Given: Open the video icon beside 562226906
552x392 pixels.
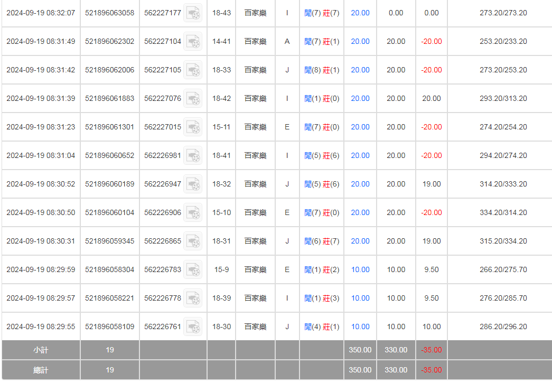Looking at the screenshot, I should tap(193, 212).
